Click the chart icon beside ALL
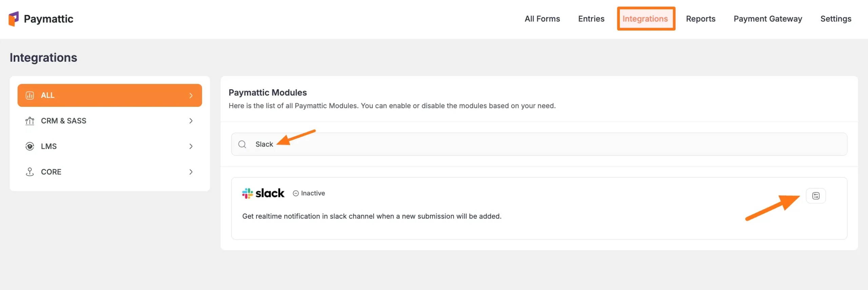 point(30,95)
